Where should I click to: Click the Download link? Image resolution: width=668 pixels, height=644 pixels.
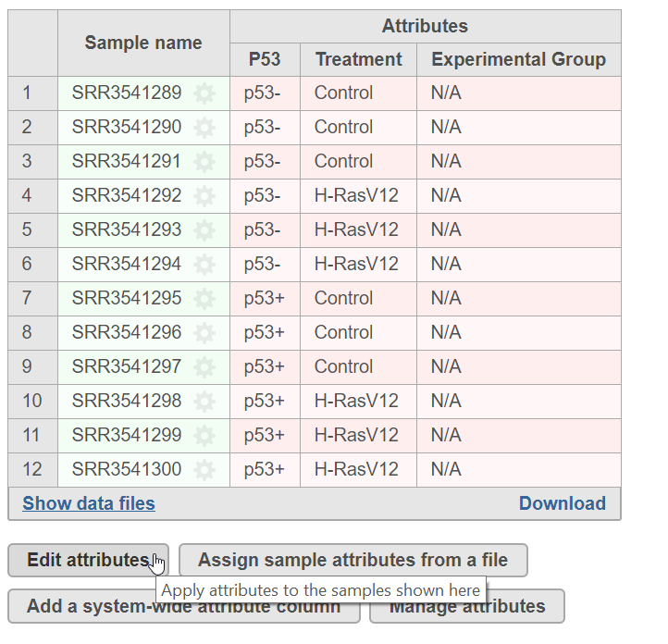tap(562, 503)
